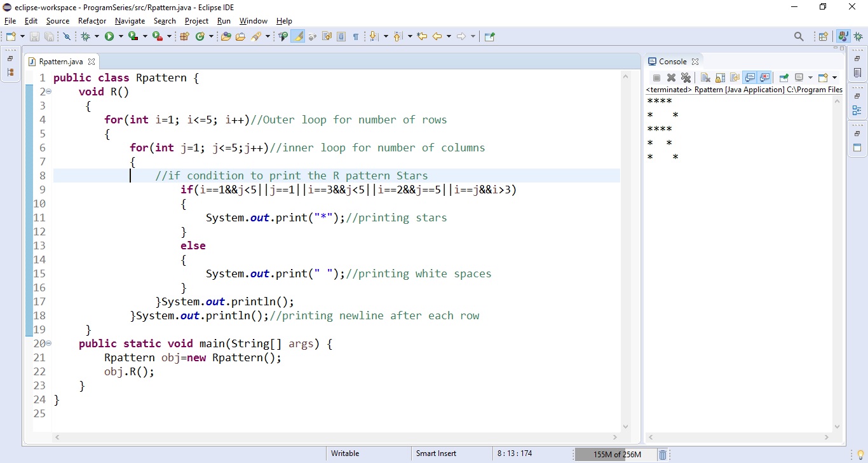This screenshot has width=868, height=463.
Task: Click the Save icon to save Rpattern.java
Action: coord(34,36)
